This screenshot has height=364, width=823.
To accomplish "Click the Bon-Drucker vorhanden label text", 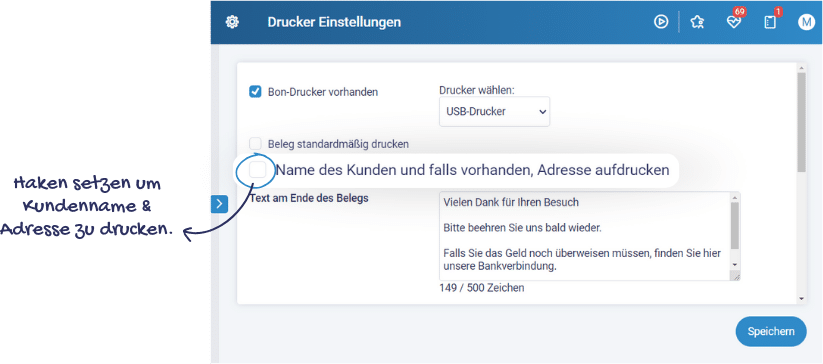I will [323, 92].
